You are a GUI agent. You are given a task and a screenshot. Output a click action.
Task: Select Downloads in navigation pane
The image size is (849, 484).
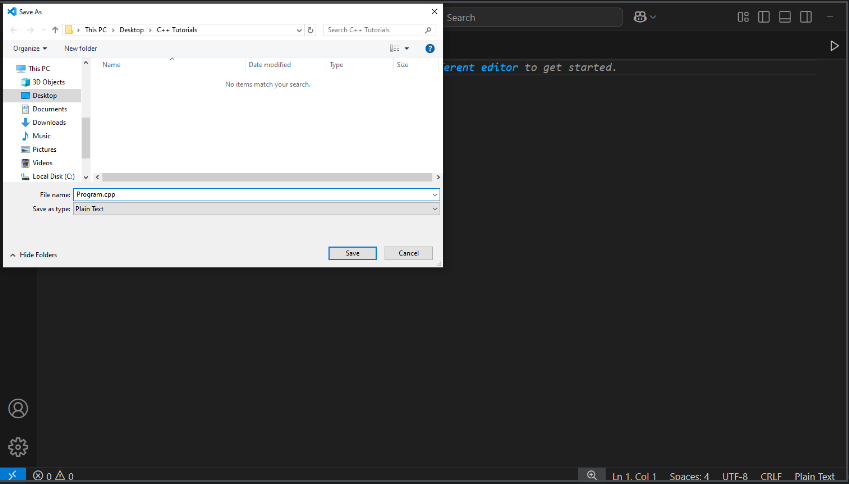click(49, 122)
